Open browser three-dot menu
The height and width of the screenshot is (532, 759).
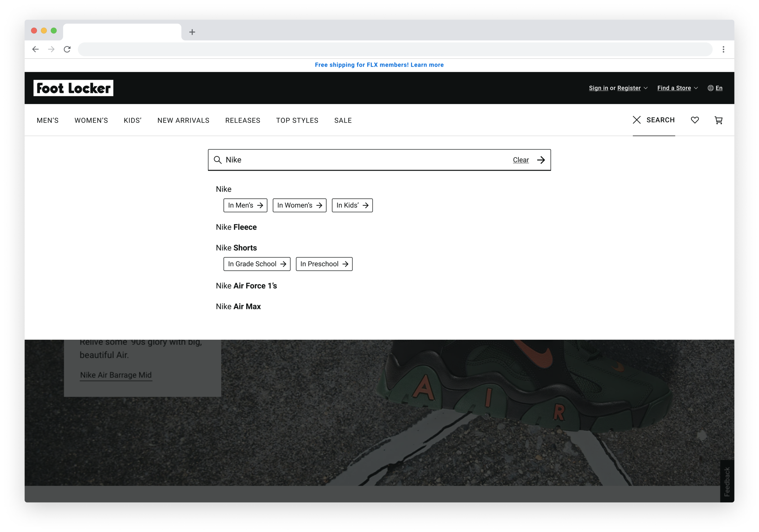click(723, 49)
